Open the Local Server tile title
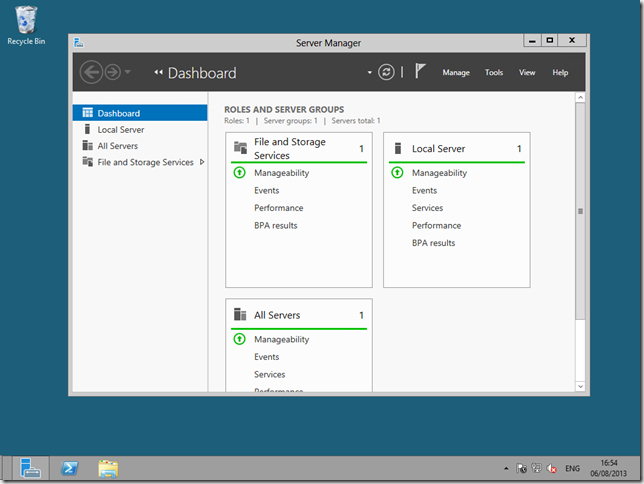This screenshot has height=484, width=644. point(438,149)
